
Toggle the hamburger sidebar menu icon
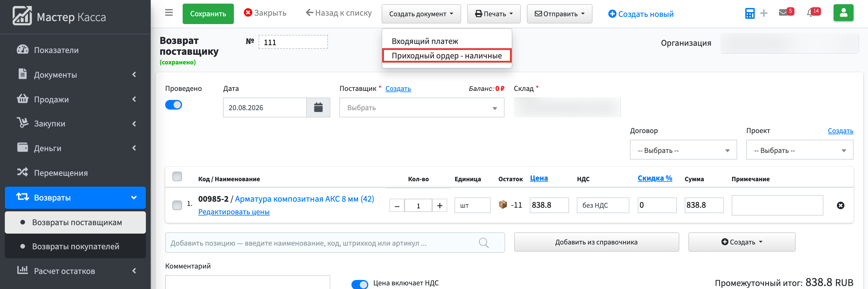tap(169, 13)
